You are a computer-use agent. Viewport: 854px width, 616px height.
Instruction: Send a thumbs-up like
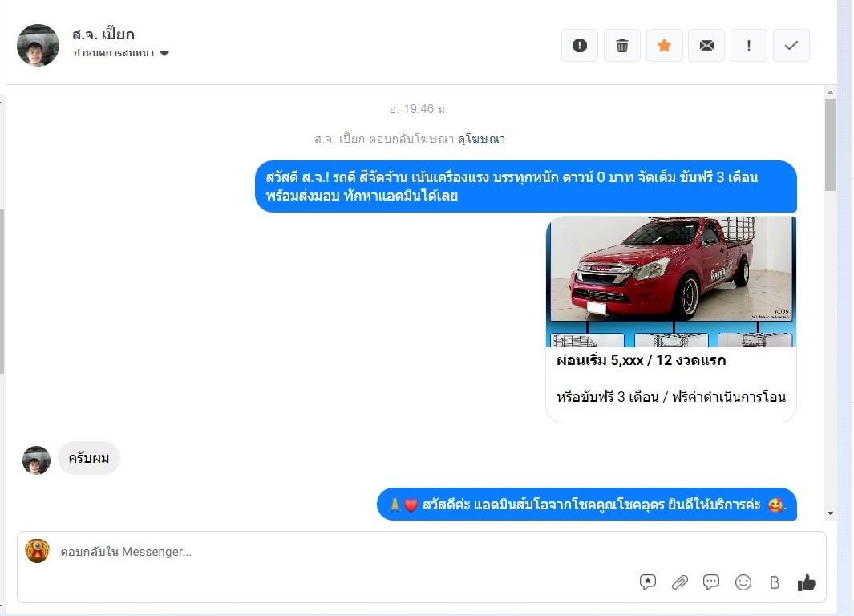coord(807,582)
